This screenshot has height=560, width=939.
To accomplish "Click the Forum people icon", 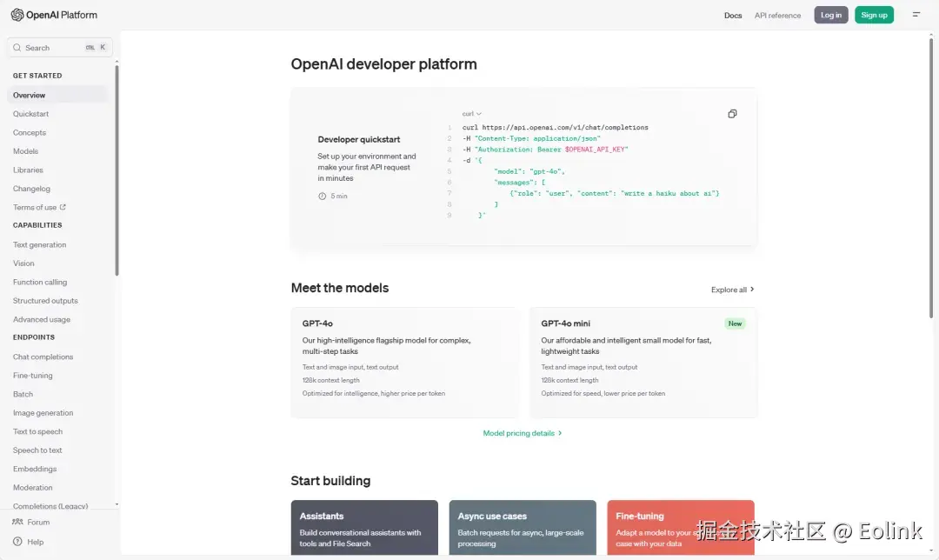I will (x=18, y=522).
